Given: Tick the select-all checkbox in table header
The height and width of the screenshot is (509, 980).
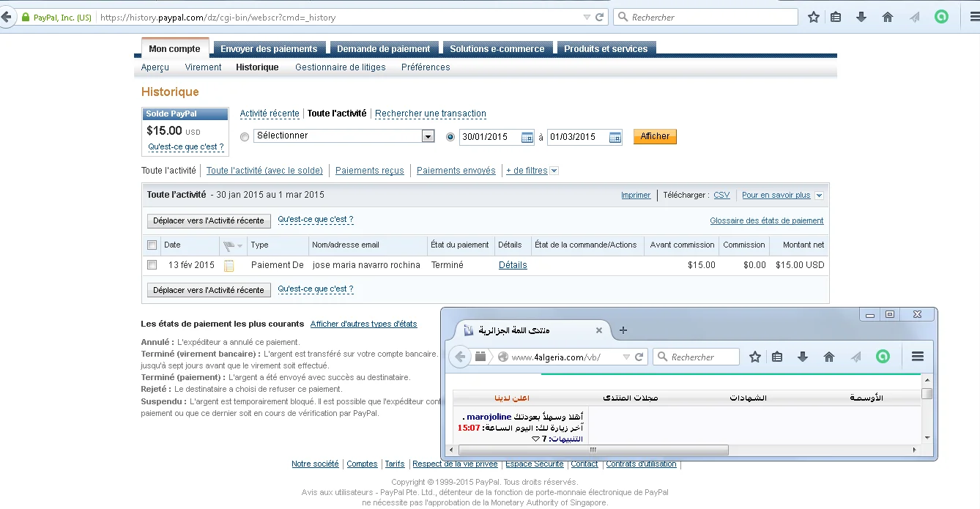Looking at the screenshot, I should (152, 245).
